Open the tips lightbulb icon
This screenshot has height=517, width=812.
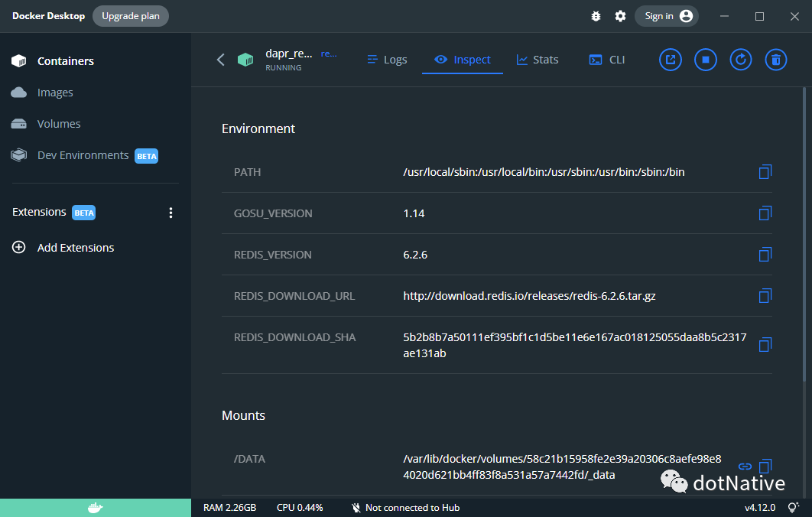792,508
